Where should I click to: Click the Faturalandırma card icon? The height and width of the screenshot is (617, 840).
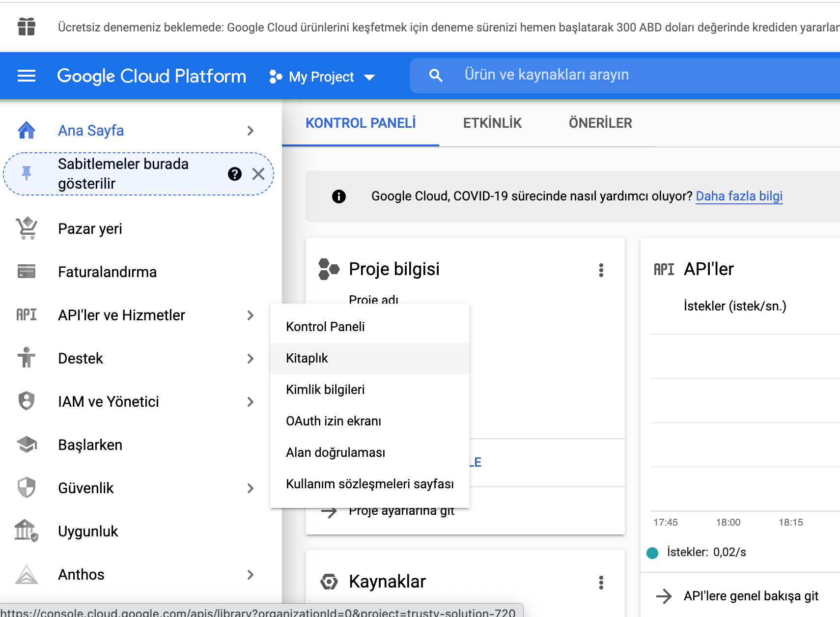pos(27,271)
